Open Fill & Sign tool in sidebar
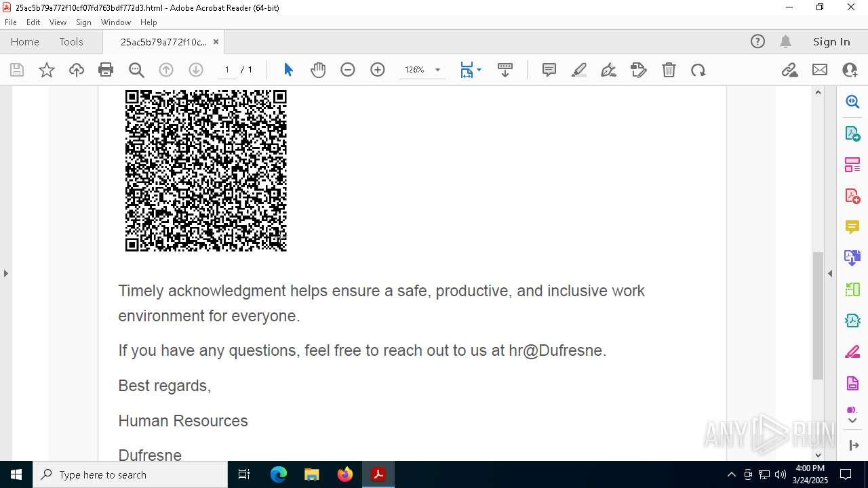The height and width of the screenshot is (488, 868). 852,352
